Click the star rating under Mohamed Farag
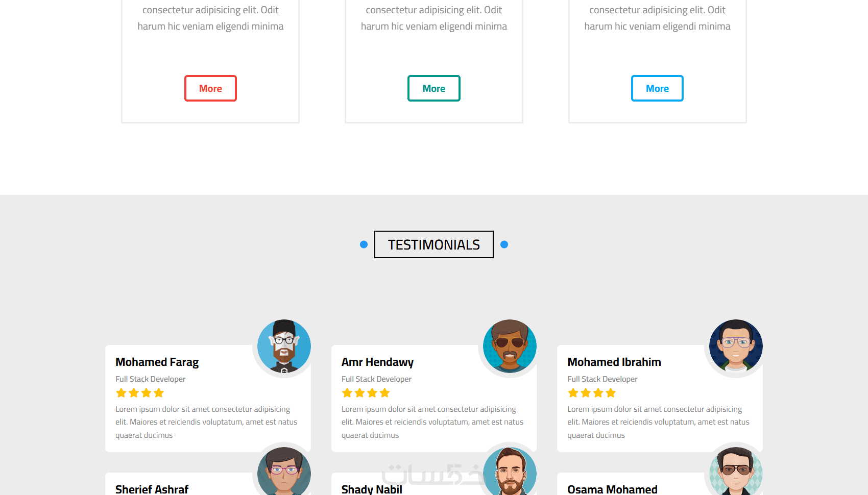 [x=140, y=393]
